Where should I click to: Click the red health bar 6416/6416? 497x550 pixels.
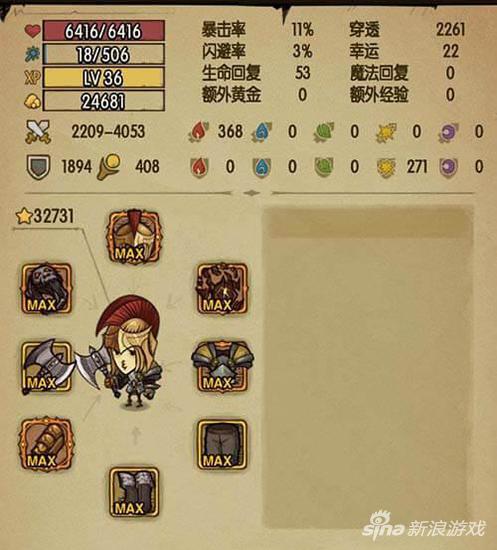[103, 31]
